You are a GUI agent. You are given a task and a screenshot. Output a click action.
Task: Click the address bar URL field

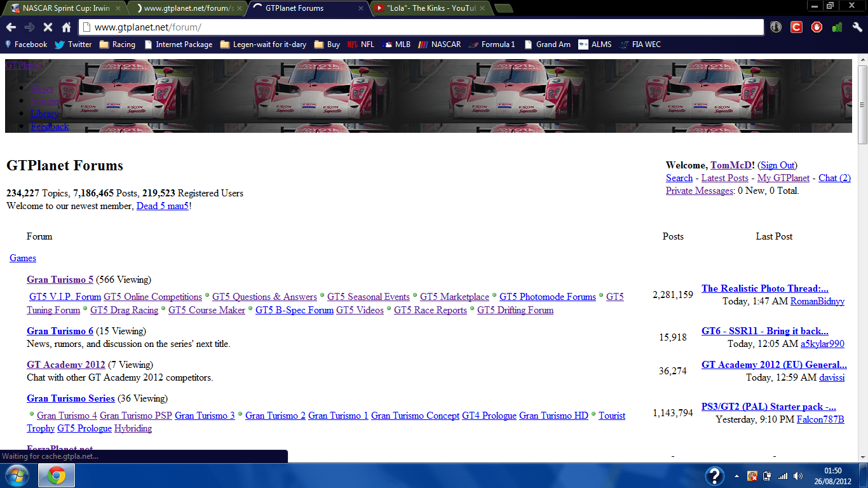(x=419, y=27)
